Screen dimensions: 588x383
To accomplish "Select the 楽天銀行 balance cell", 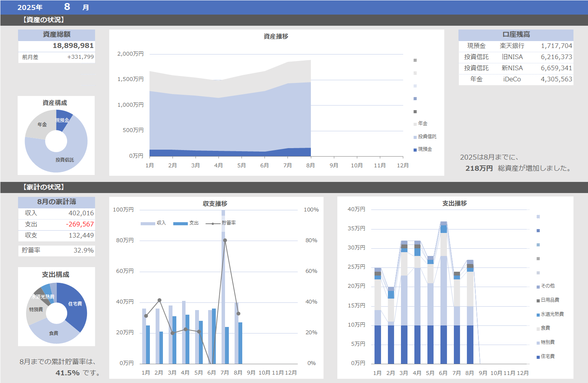I will pos(556,46).
